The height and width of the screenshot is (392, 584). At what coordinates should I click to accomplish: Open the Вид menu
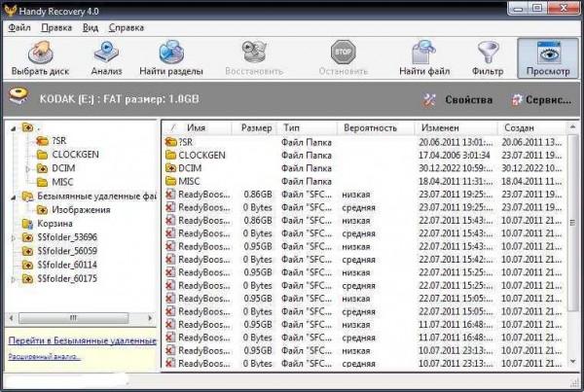pyautogui.click(x=91, y=27)
